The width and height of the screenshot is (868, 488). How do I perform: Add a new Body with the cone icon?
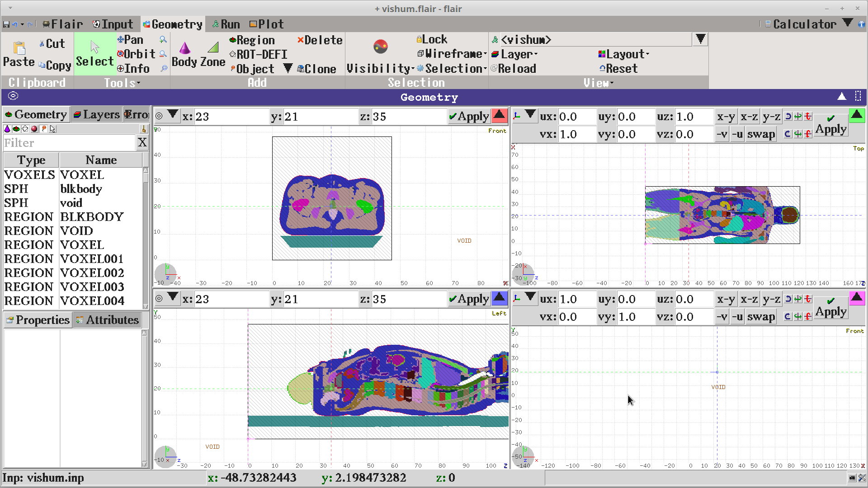click(184, 54)
